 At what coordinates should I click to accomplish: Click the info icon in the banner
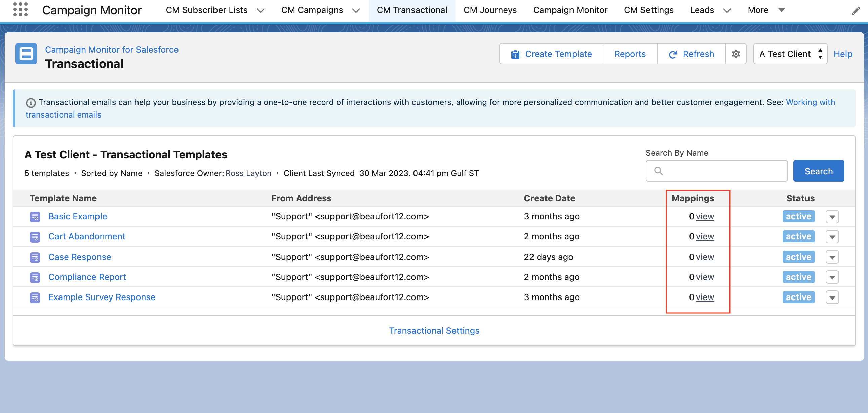click(31, 103)
